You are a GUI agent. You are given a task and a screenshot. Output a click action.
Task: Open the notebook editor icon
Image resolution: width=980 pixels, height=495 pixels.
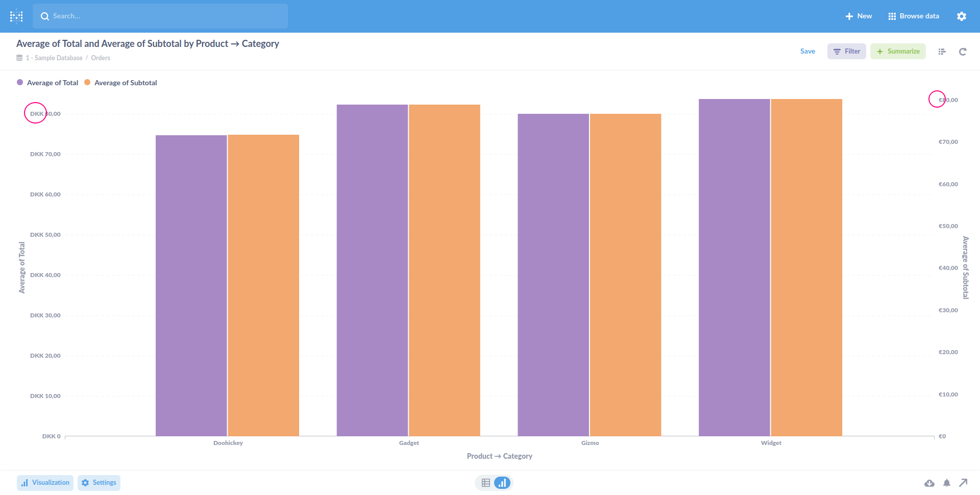pos(942,51)
